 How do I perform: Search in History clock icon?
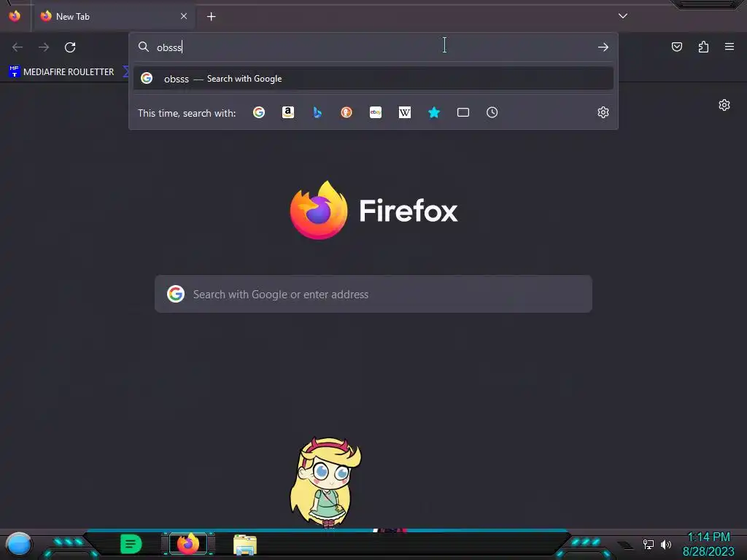point(492,112)
